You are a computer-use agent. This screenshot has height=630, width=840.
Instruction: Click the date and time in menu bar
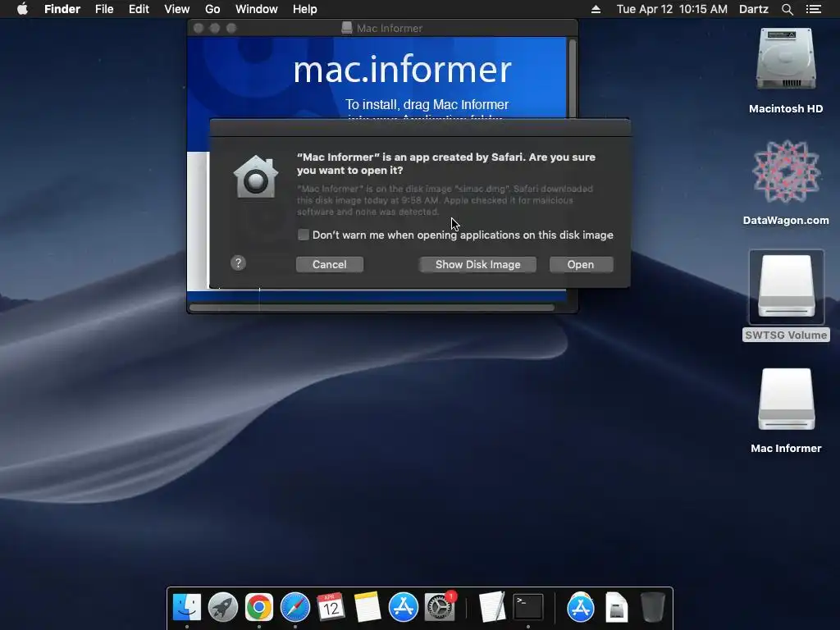[x=672, y=9]
